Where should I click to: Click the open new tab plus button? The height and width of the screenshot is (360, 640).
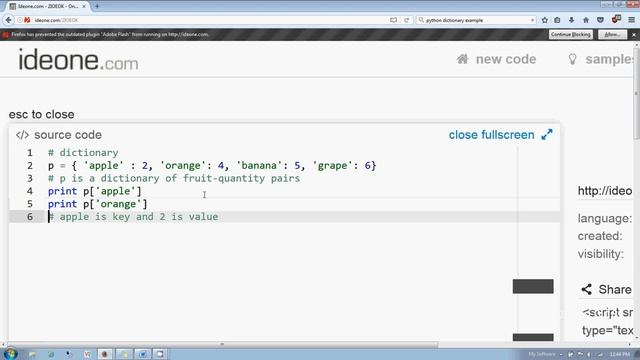(97, 6)
